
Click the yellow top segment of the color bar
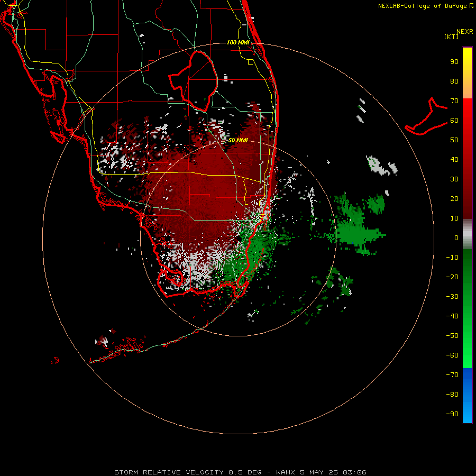pyautogui.click(x=467, y=73)
